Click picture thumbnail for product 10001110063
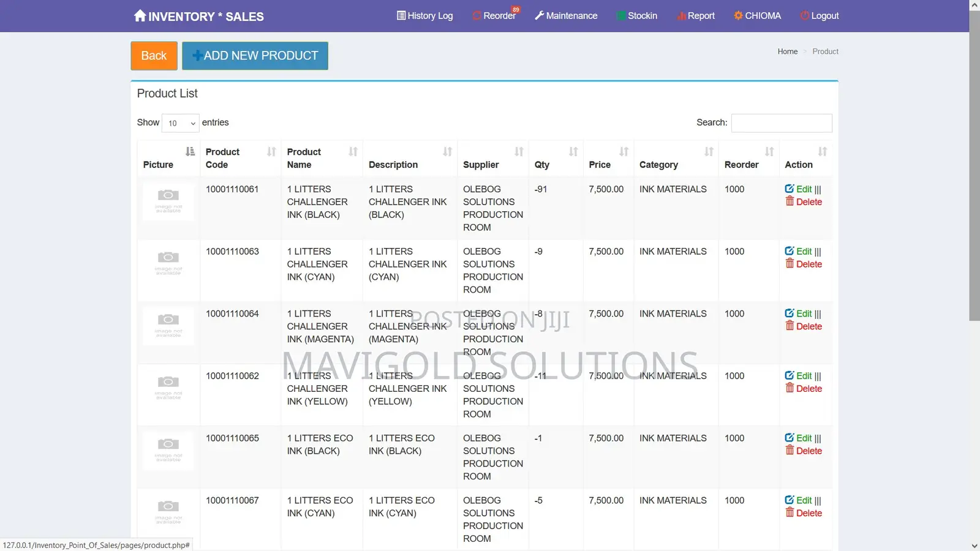This screenshot has height=551, width=980. 168,264
